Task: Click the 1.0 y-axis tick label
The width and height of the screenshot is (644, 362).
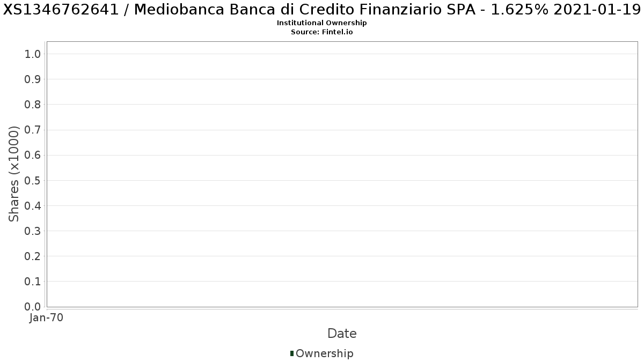Action: click(x=33, y=54)
